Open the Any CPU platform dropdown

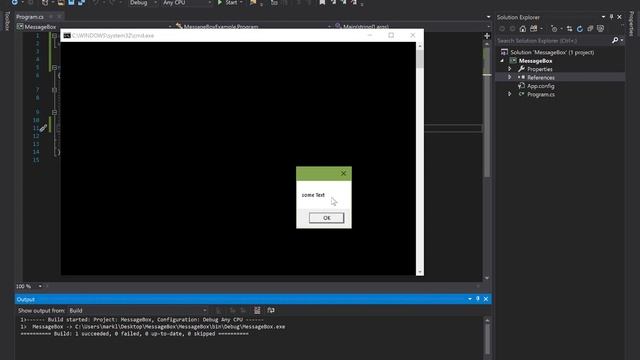pyautogui.click(x=187, y=2)
